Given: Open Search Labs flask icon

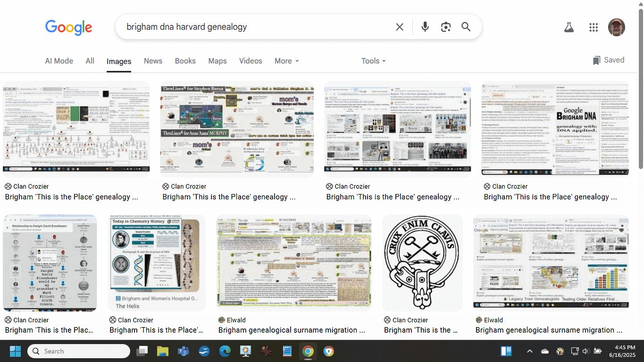Looking at the screenshot, I should click(569, 27).
